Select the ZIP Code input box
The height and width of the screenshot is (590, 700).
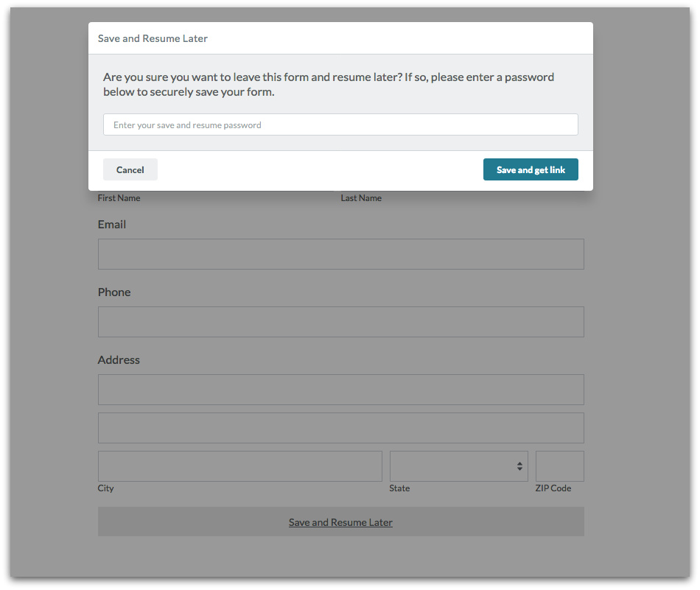559,466
